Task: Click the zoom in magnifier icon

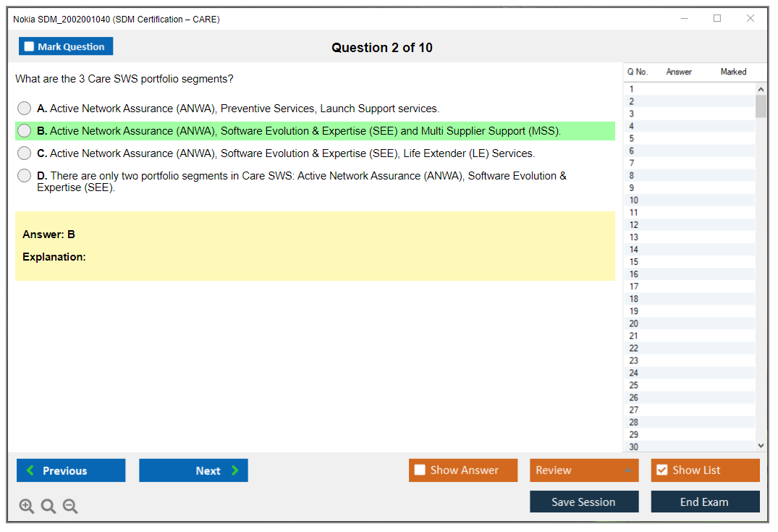Action: pos(27,507)
